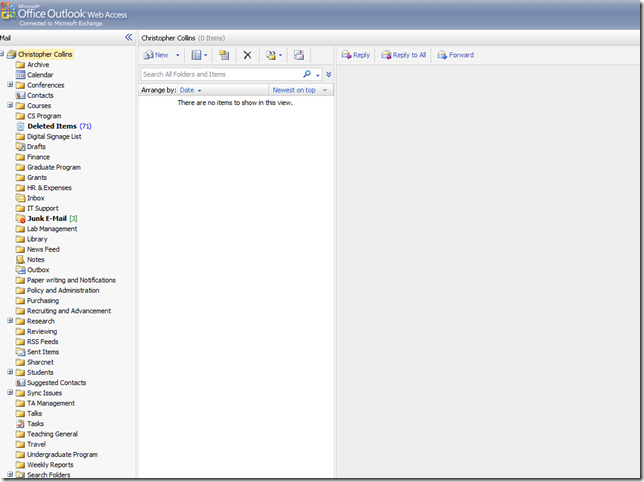Open Deleted Items folder

pyautogui.click(x=52, y=126)
